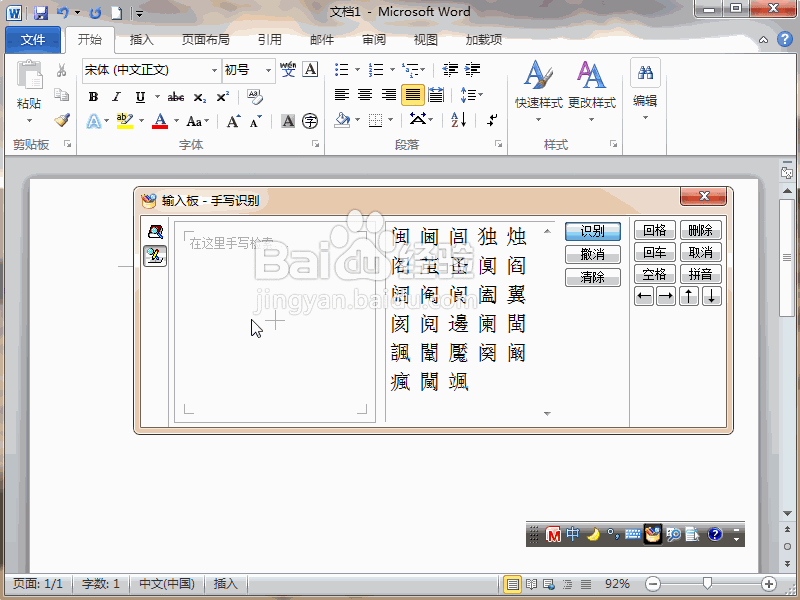Viewport: 800px width, 600px height.
Task: Toggle Subscript formatting
Action: (199, 97)
